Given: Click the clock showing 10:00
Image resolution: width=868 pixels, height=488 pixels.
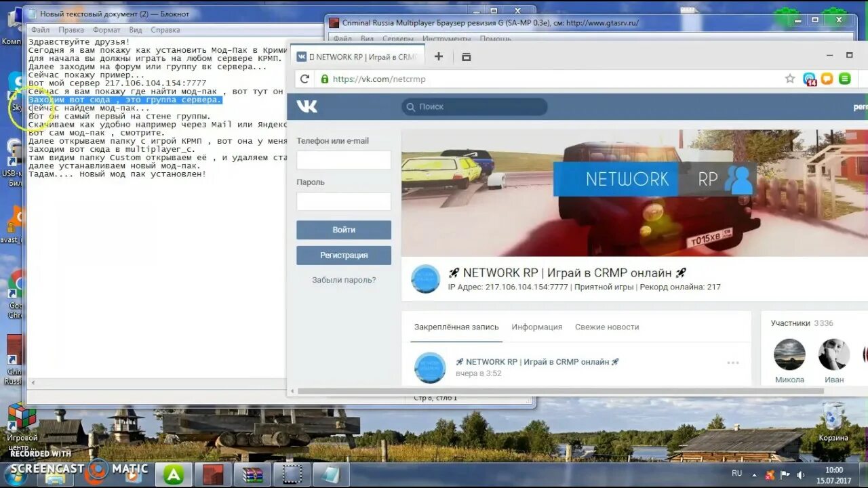Looking at the screenshot, I should pyautogui.click(x=834, y=470).
